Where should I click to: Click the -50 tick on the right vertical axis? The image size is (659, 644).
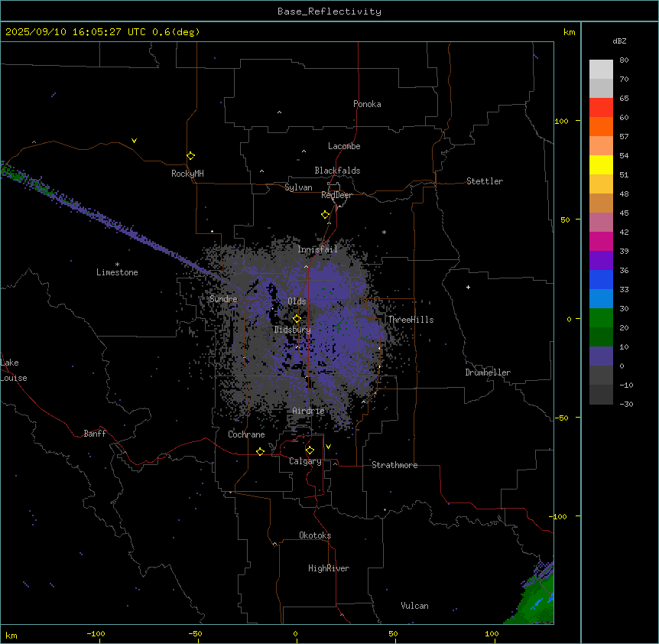pos(561,418)
